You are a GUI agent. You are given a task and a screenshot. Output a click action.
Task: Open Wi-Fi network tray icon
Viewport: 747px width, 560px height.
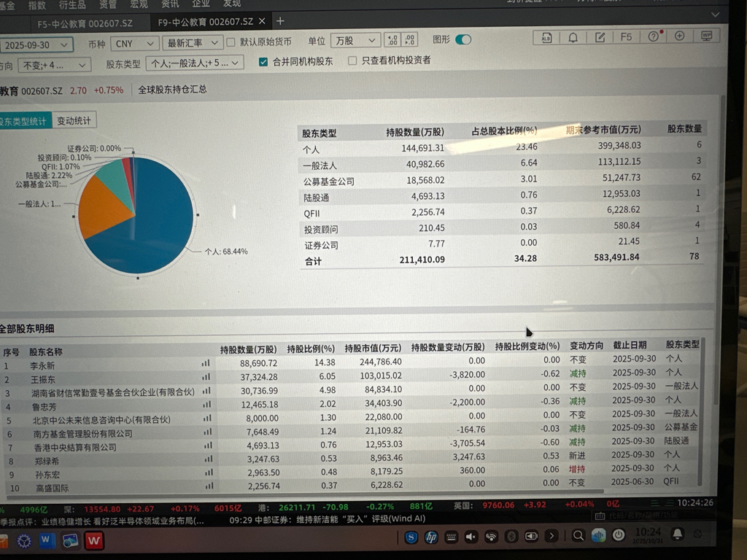point(491,537)
